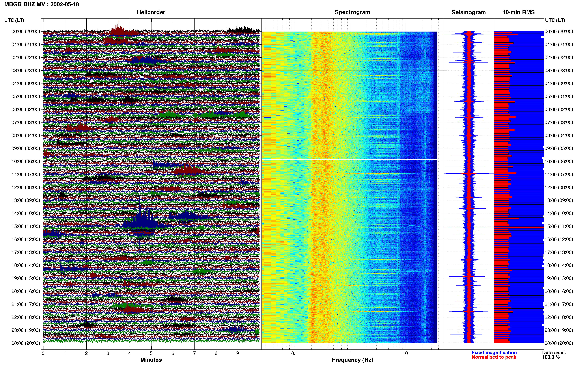Screen dimensions: 588x368
Task: Select the 'Frequency (Hz)' axis label
Action: pyautogui.click(x=352, y=360)
